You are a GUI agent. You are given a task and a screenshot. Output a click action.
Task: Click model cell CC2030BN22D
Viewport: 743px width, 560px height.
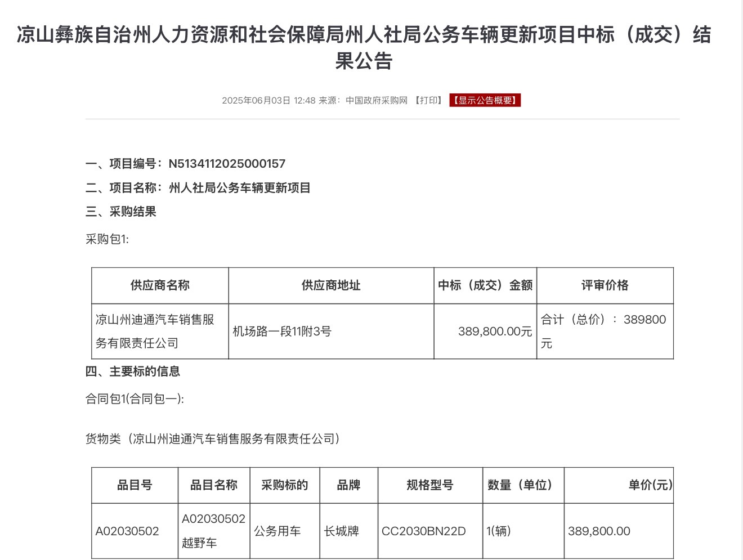430,531
